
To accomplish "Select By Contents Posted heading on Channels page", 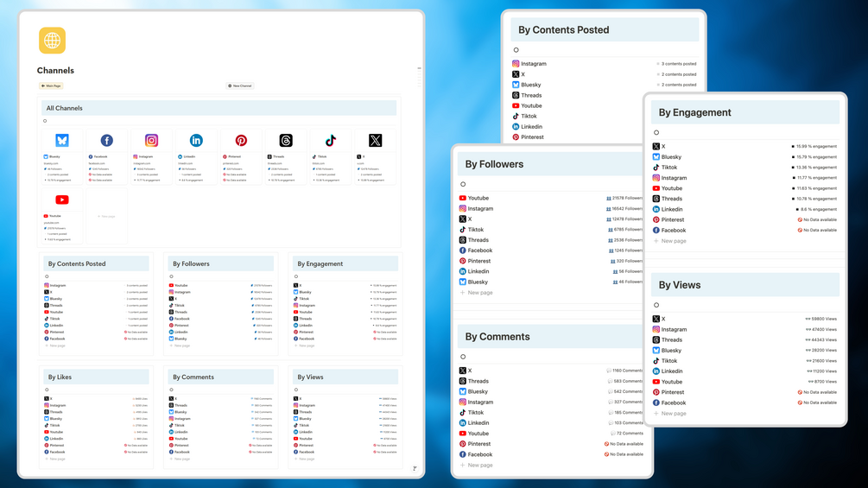I will pyautogui.click(x=77, y=264).
